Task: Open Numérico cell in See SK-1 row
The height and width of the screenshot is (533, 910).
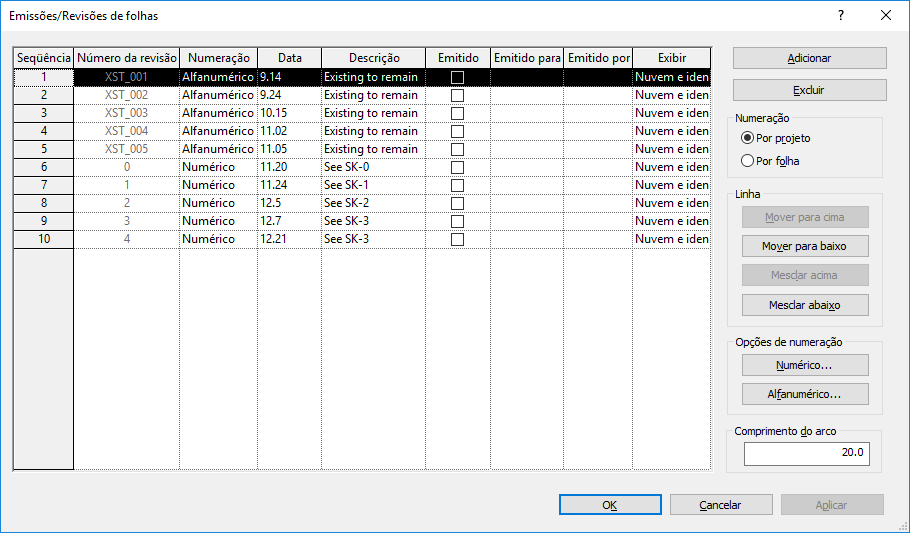Action: point(218,185)
